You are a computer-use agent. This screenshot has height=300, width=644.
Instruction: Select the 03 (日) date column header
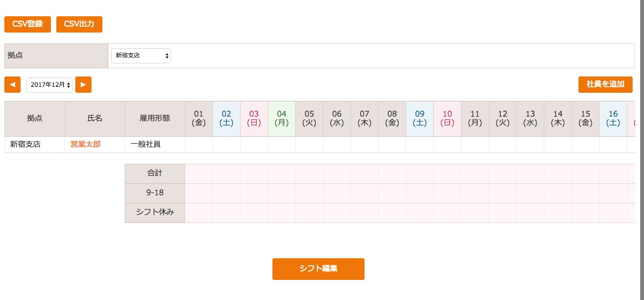254,118
